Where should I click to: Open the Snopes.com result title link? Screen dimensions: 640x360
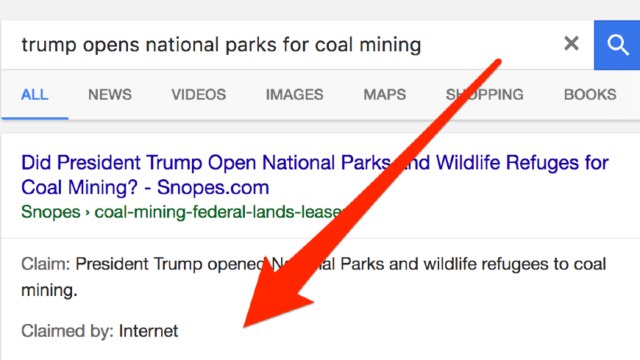coord(315,175)
